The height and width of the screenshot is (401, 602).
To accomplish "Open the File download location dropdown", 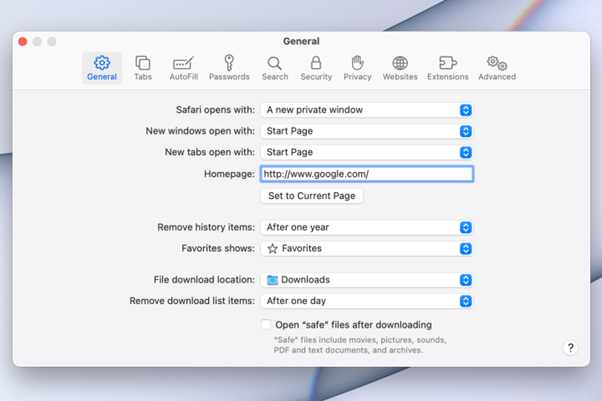I will pos(367,280).
